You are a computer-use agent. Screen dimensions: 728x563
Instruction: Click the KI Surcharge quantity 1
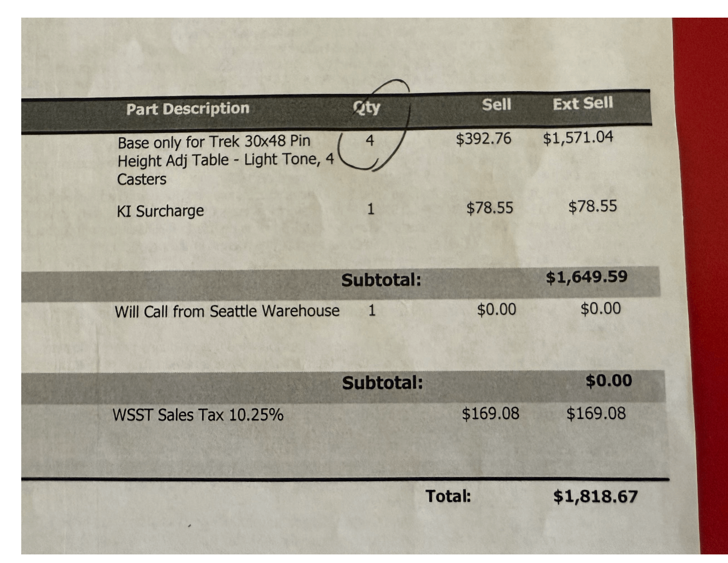[370, 209]
